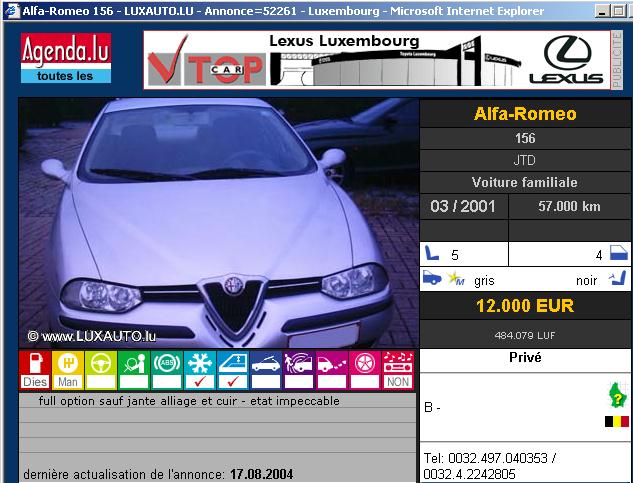
Task: Click the 'NON' box under radio icon
Action: click(x=398, y=382)
